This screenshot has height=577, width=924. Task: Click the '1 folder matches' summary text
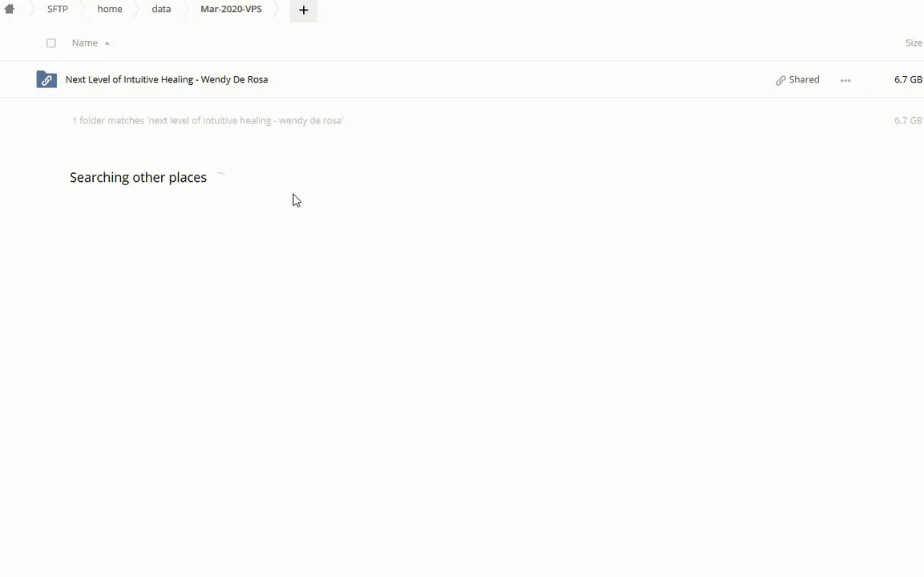pyautogui.click(x=208, y=120)
